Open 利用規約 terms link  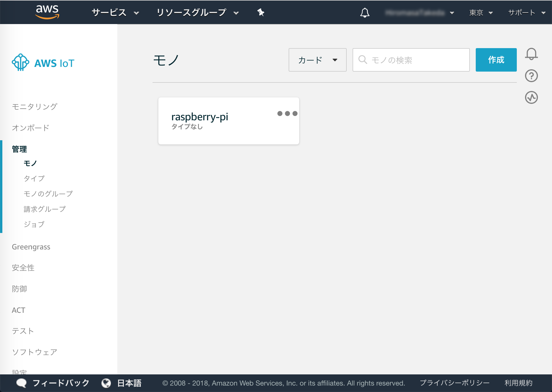pyautogui.click(x=518, y=383)
